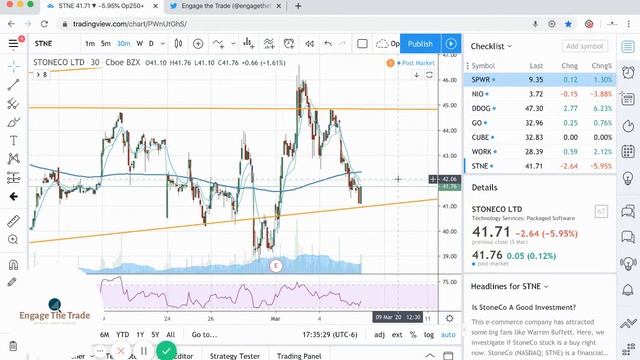Open the Is StoneCo A Good Investment headline
This screenshot has width=640, height=360.
pyautogui.click(x=524, y=307)
